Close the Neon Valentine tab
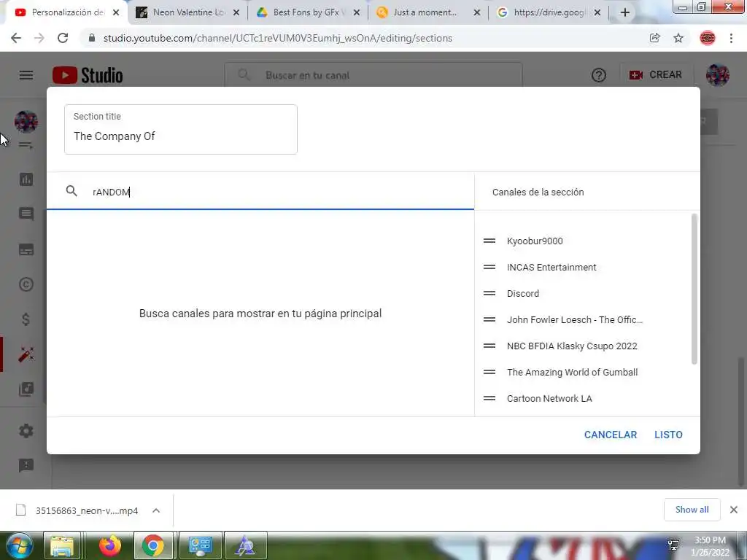747x560 pixels. pos(236,13)
